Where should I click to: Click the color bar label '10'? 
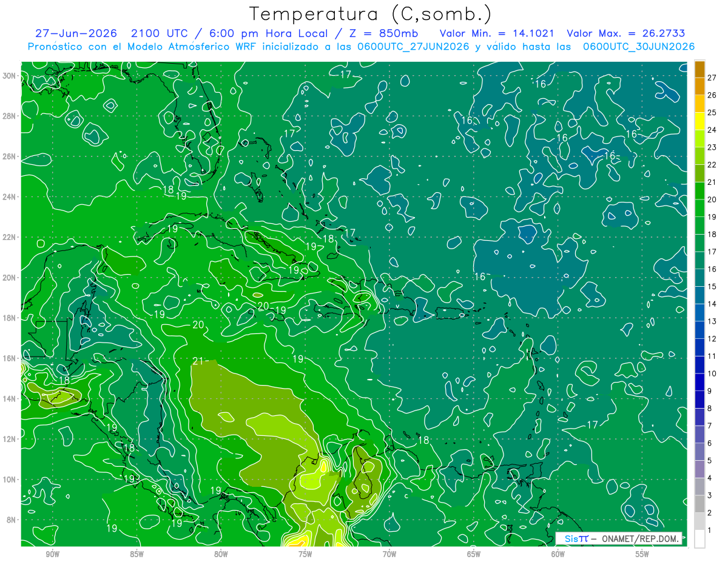click(712, 373)
